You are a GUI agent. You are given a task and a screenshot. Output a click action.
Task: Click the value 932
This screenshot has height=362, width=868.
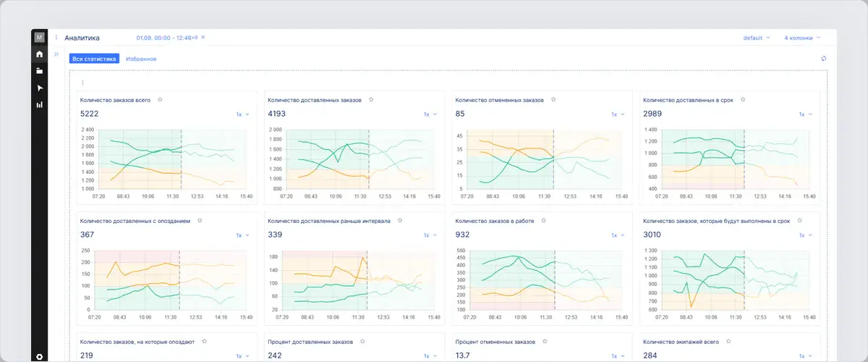[x=462, y=235]
